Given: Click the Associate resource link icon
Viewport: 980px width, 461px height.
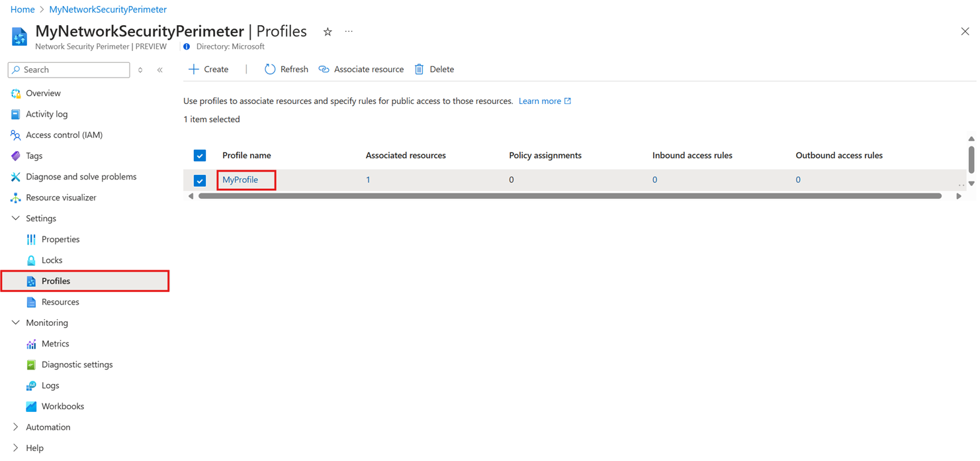Looking at the screenshot, I should 324,70.
